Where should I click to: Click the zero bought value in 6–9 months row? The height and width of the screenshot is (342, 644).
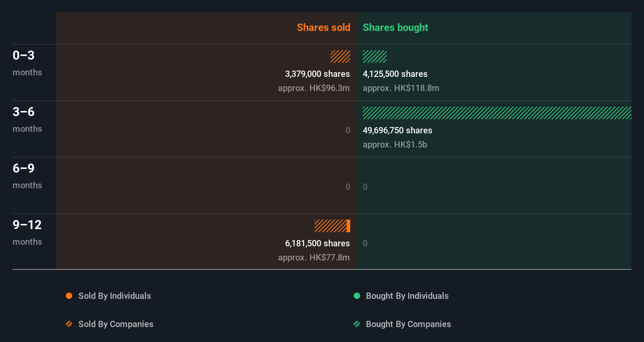365,187
